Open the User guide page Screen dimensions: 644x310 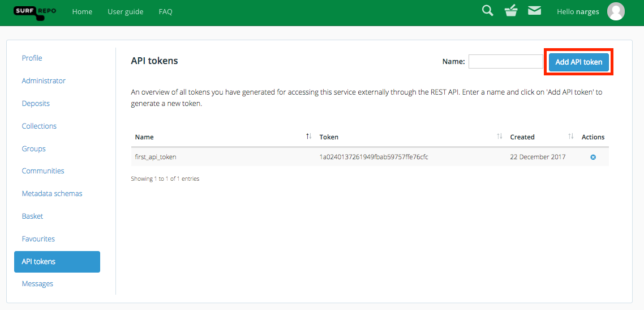(125, 11)
